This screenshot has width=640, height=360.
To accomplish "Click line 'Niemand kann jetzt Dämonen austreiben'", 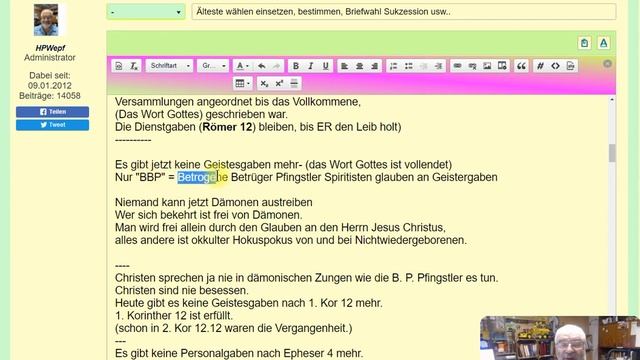I will coord(213,202).
